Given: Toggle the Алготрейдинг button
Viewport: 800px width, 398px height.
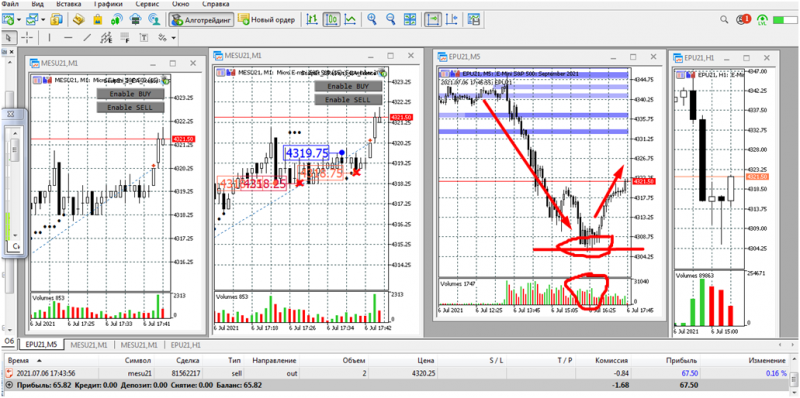Looking at the screenshot, I should point(202,20).
